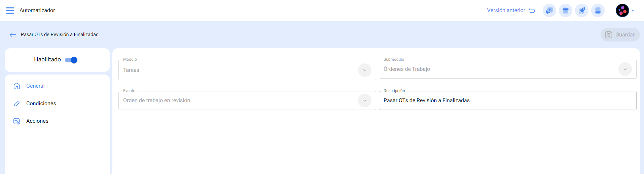Click the Guardar button
The width and height of the screenshot is (644, 174).
tap(620, 35)
